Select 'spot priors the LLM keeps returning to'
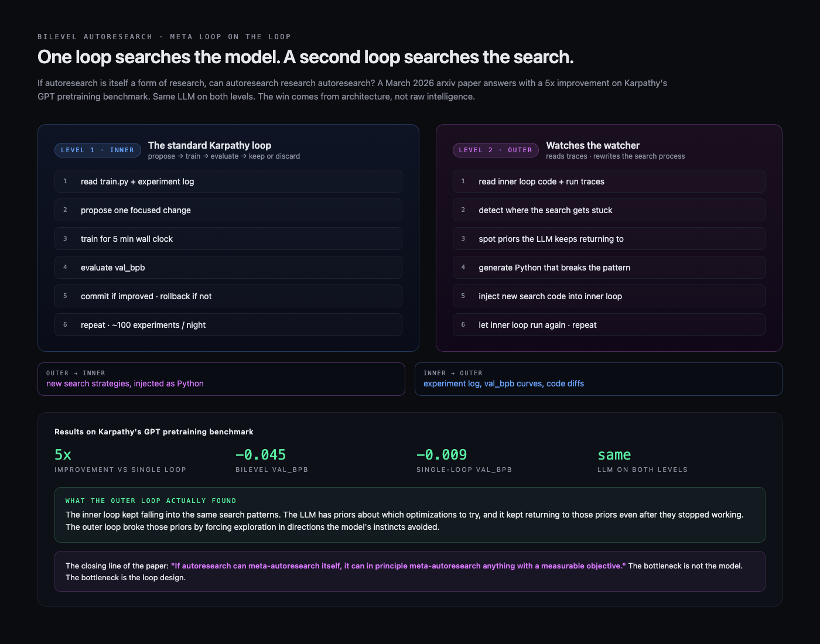 click(609, 239)
